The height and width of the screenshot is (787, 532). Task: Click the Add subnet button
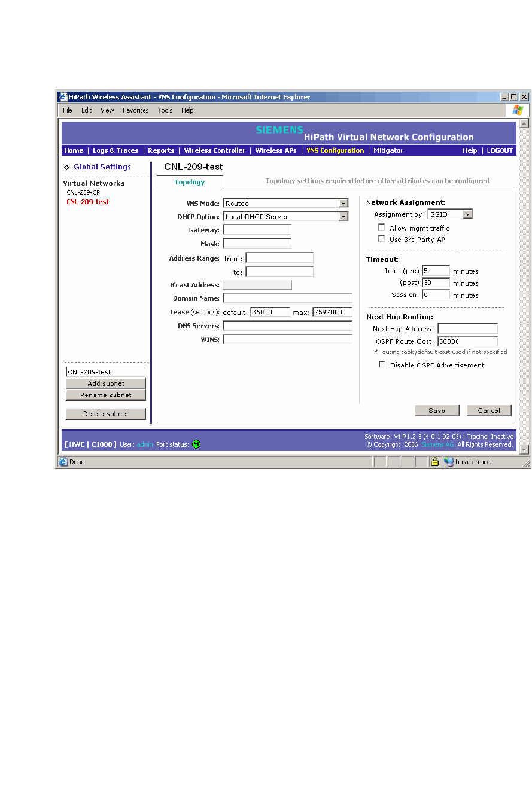point(106,383)
